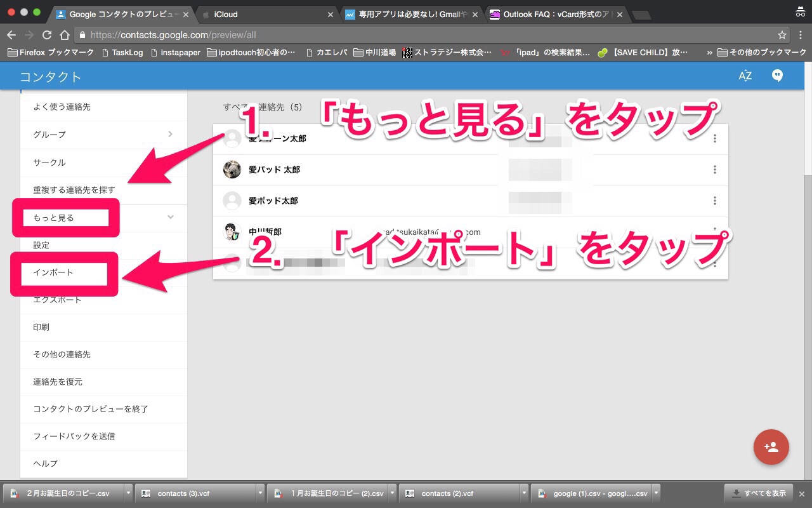The height and width of the screenshot is (508, 812).
Task: Navigate back with the browser arrow
Action: pos(11,35)
